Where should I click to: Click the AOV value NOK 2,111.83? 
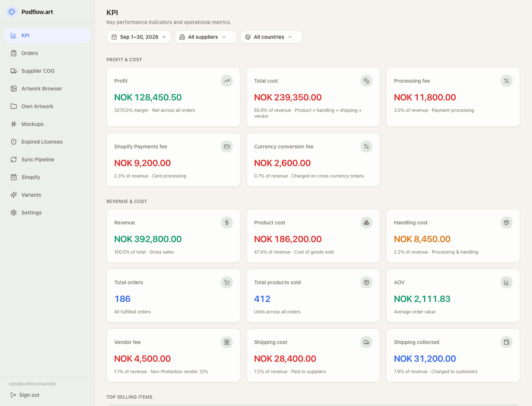[422, 299]
